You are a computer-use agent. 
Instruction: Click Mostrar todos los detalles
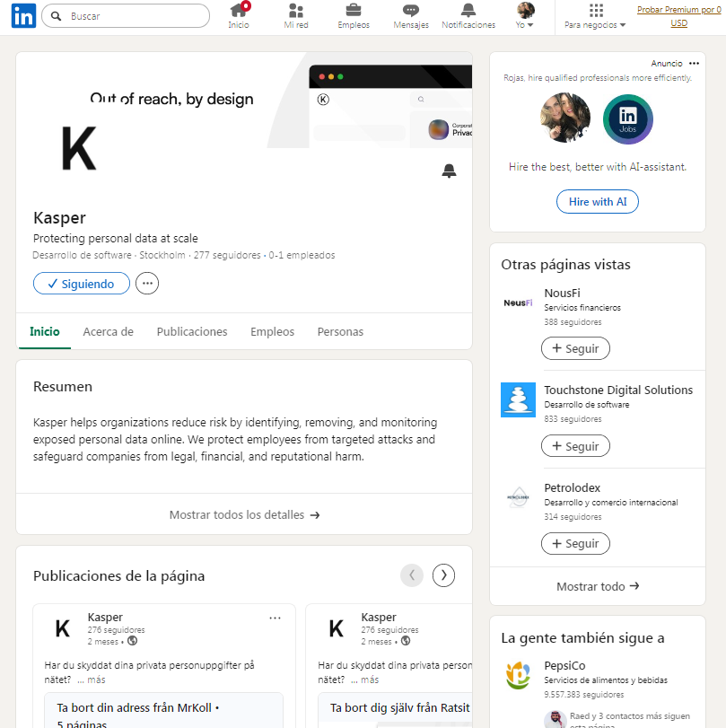tap(244, 514)
